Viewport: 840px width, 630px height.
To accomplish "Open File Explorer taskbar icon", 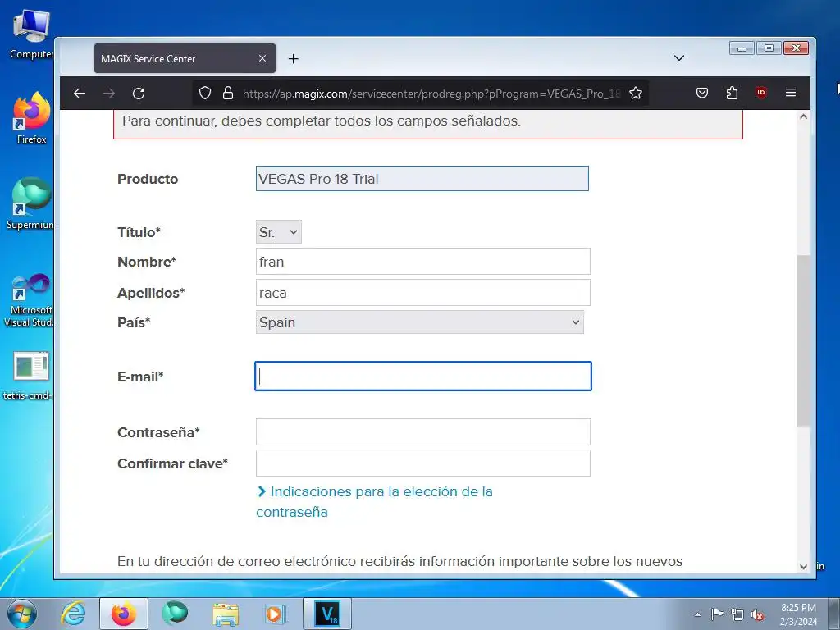I will coord(226,614).
